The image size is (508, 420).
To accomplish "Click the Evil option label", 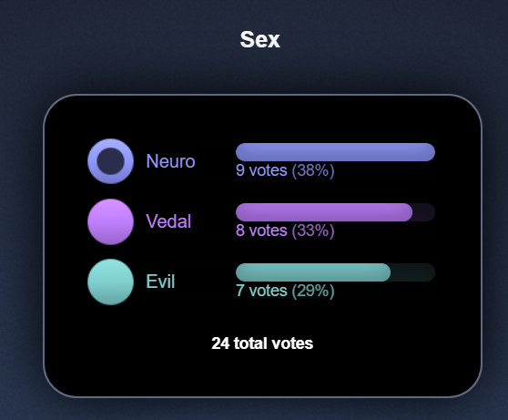I will (x=160, y=282).
